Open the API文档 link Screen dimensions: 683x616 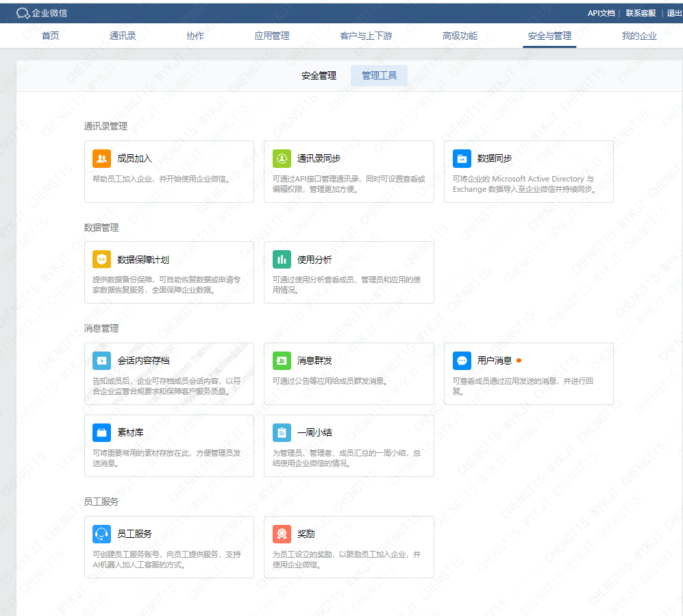pos(601,13)
